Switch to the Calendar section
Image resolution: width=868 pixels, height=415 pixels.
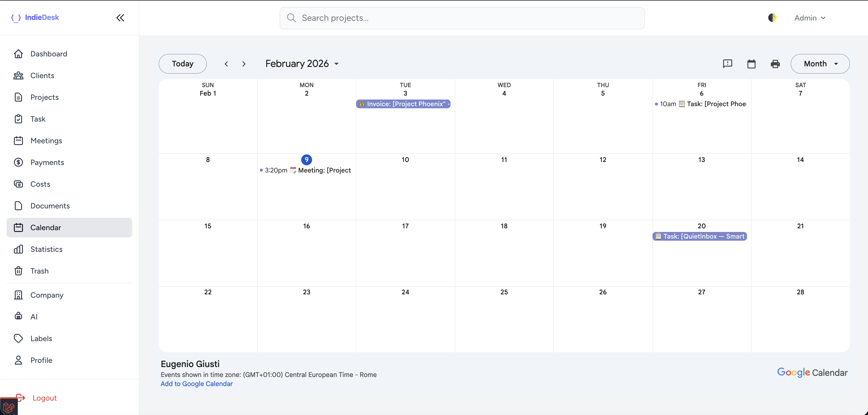[46, 227]
